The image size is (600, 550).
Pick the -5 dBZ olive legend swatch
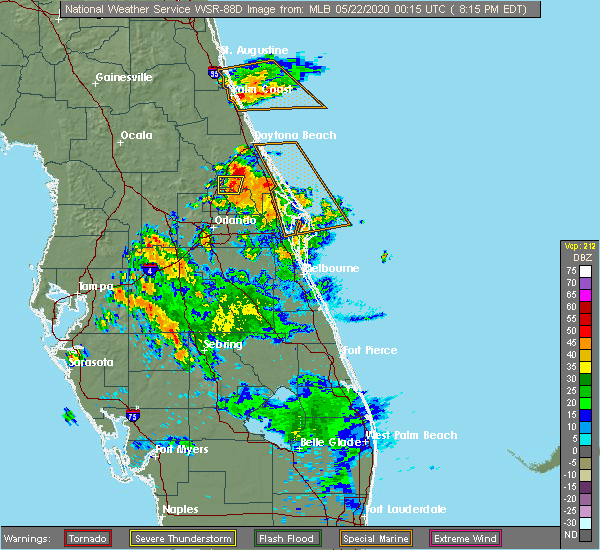point(585,463)
